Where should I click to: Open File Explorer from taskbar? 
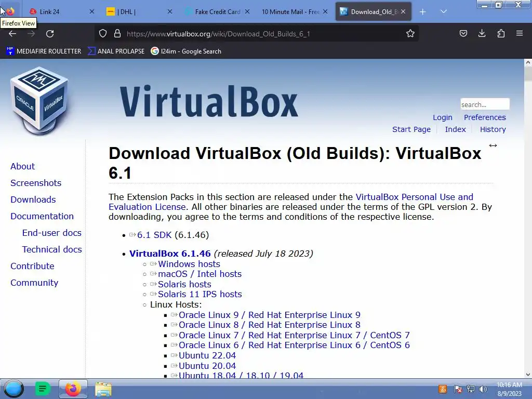(103, 389)
